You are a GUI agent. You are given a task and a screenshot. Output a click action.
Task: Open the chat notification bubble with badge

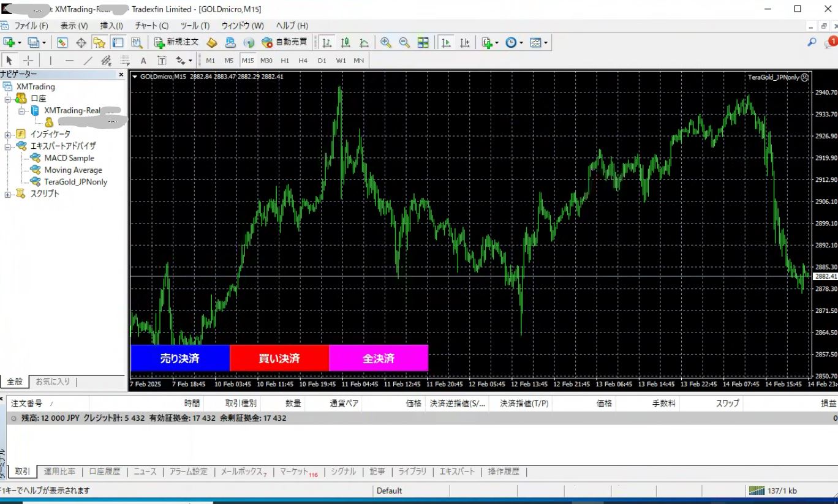(831, 42)
